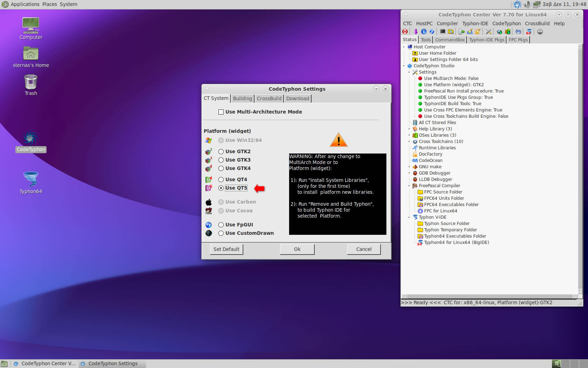Select the Use CustomDrawn radio button

tap(221, 233)
